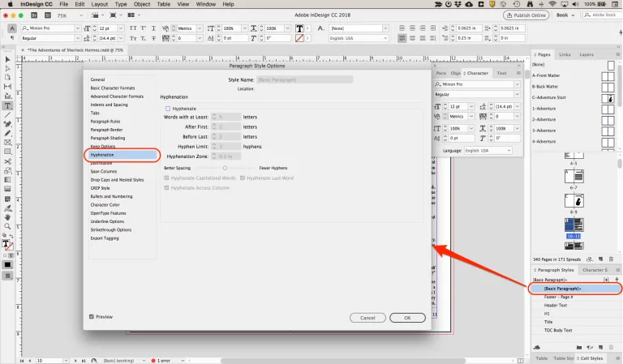Open font family dropdown in Character panel
The width and height of the screenshot is (623, 364).
pos(517,84)
